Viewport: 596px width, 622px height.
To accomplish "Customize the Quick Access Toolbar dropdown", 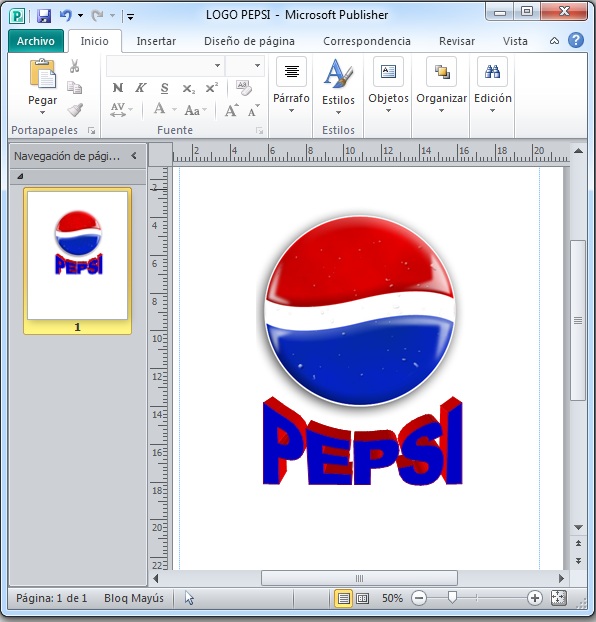I will click(130, 17).
